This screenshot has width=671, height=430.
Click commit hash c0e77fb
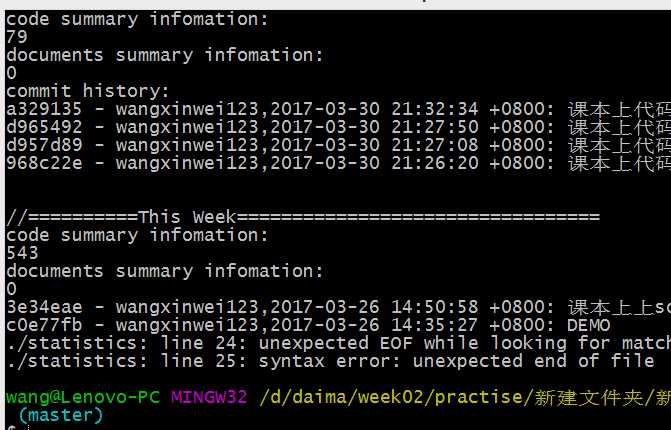44,325
